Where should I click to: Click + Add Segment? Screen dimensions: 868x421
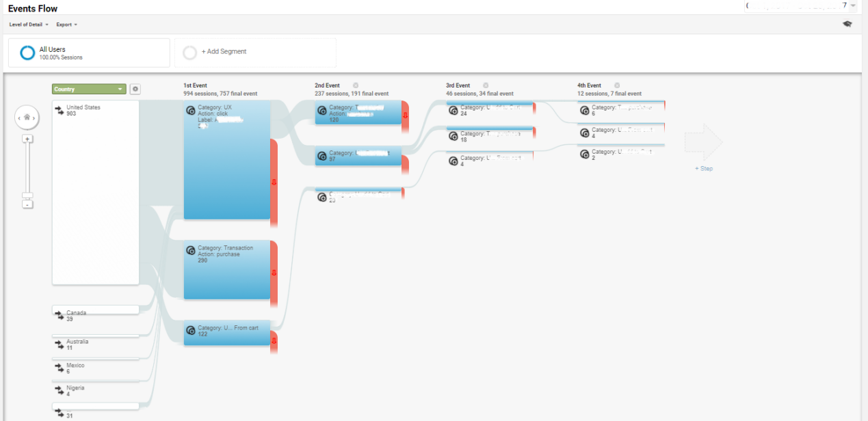(x=224, y=52)
